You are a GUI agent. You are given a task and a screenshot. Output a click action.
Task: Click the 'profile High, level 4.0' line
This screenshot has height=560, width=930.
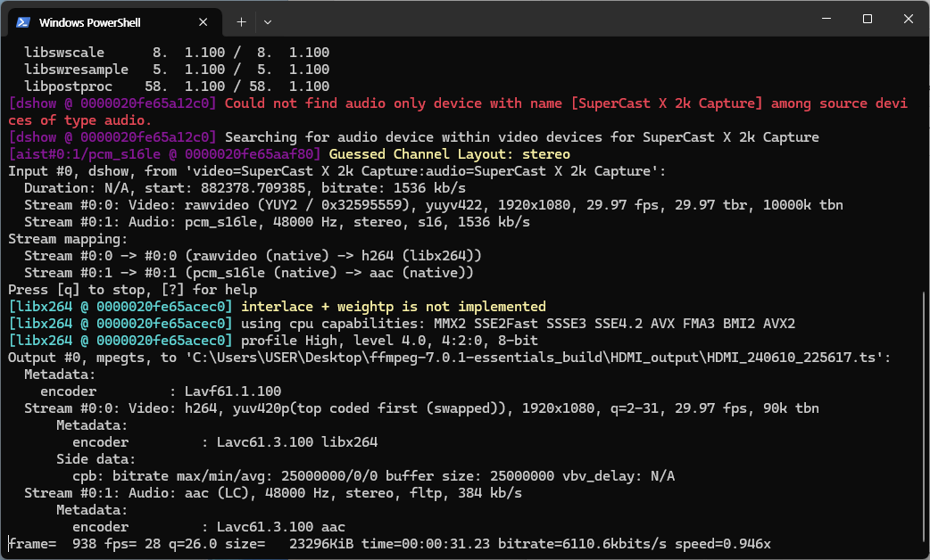pyautogui.click(x=389, y=340)
